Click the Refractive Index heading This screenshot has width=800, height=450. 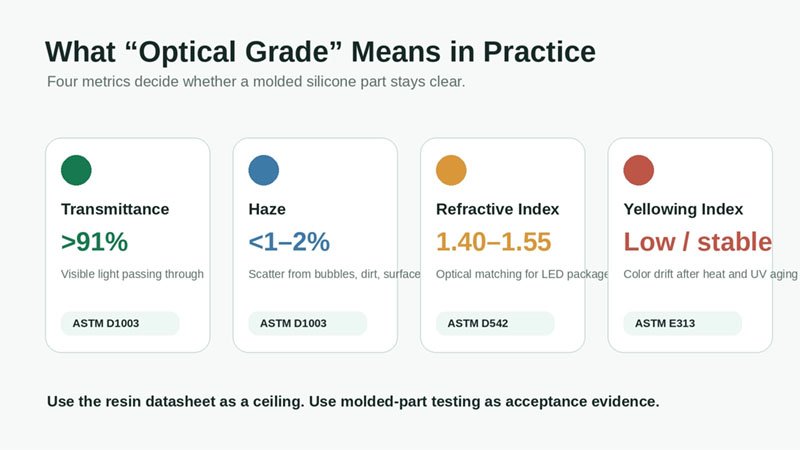(x=497, y=209)
